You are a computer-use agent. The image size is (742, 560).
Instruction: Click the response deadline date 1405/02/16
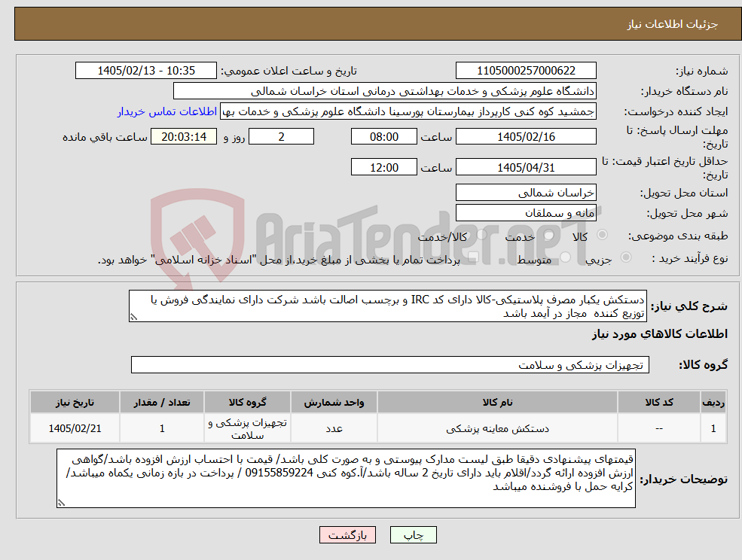[x=526, y=137]
